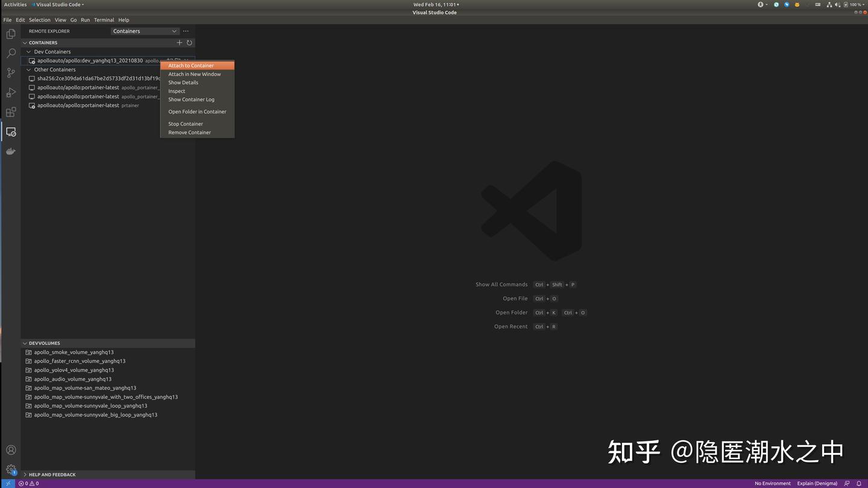
Task: Open the Extensions view
Action: click(x=10, y=112)
